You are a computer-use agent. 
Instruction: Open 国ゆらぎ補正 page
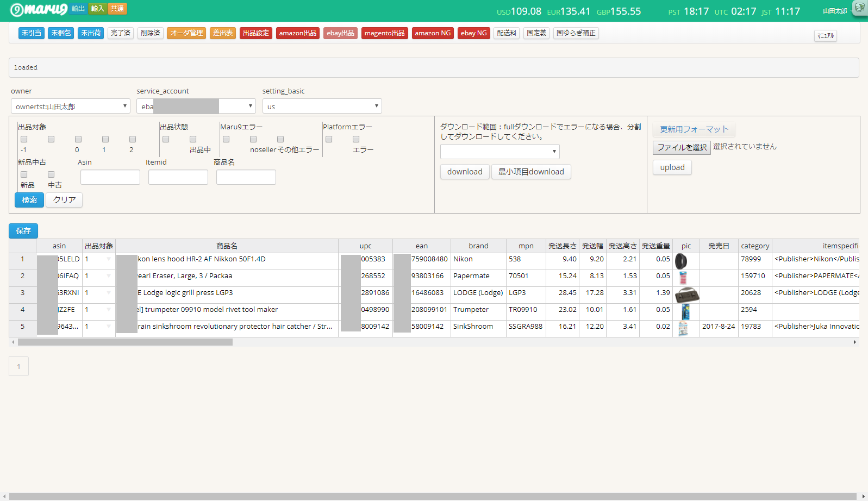[576, 33]
